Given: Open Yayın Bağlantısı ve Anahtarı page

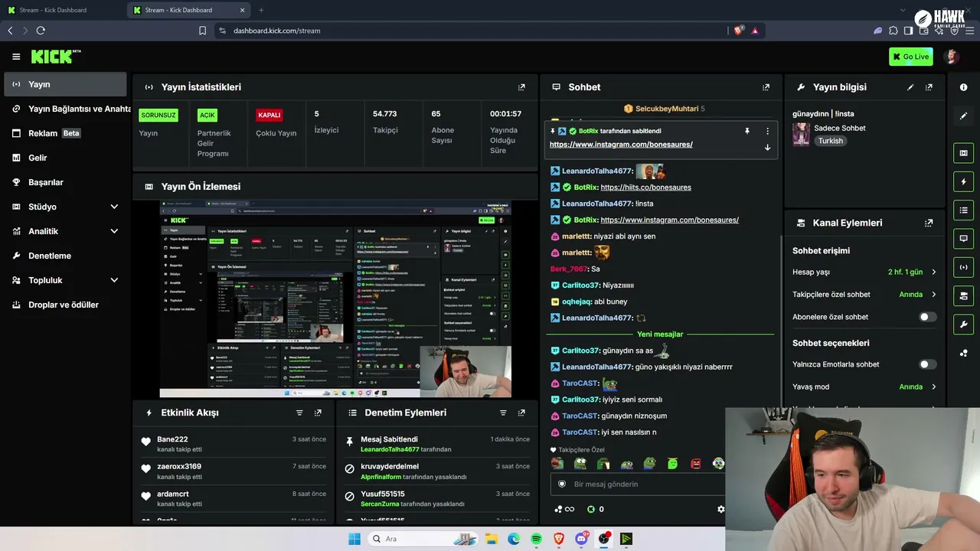Looking at the screenshot, I should [67, 109].
